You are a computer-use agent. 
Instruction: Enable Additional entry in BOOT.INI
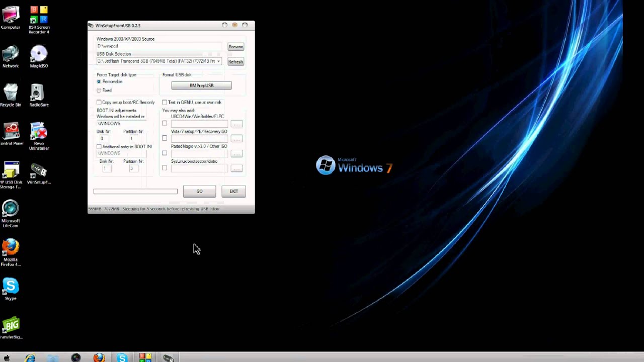pos(99,146)
